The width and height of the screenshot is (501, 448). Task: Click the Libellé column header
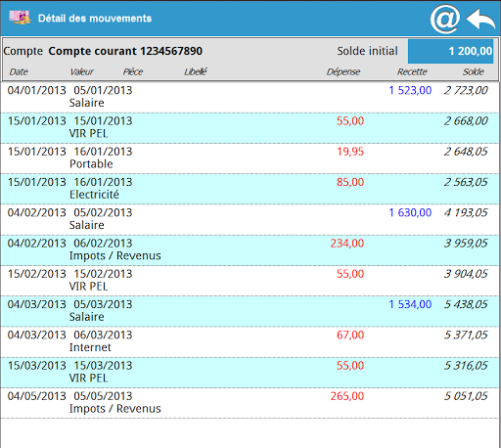pyautogui.click(x=196, y=71)
